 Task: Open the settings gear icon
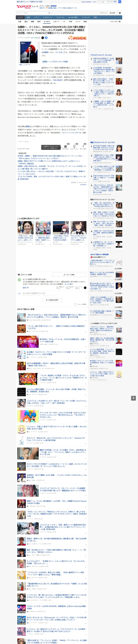point(120,13)
